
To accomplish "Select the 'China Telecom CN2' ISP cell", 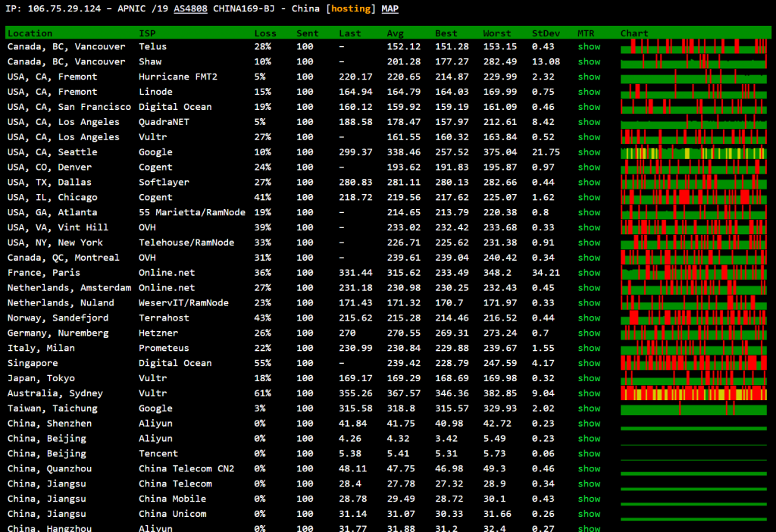I will tap(186, 468).
